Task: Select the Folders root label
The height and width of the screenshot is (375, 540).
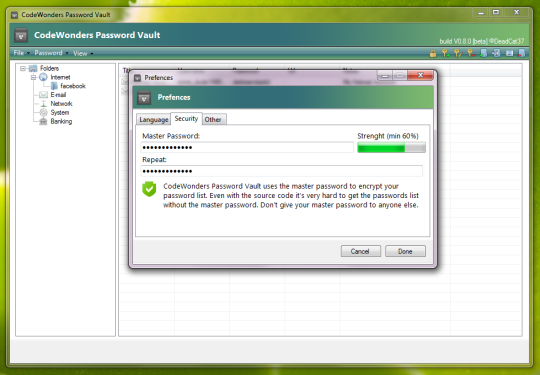Action: coord(49,68)
